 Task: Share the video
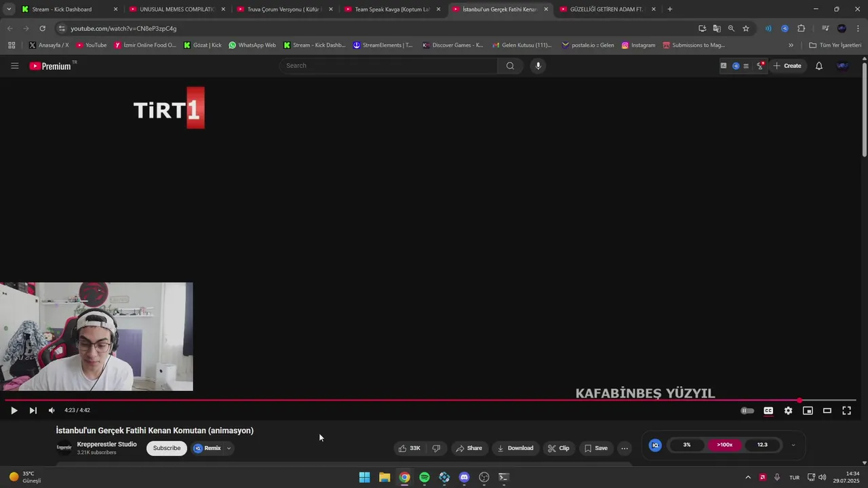pos(469,448)
